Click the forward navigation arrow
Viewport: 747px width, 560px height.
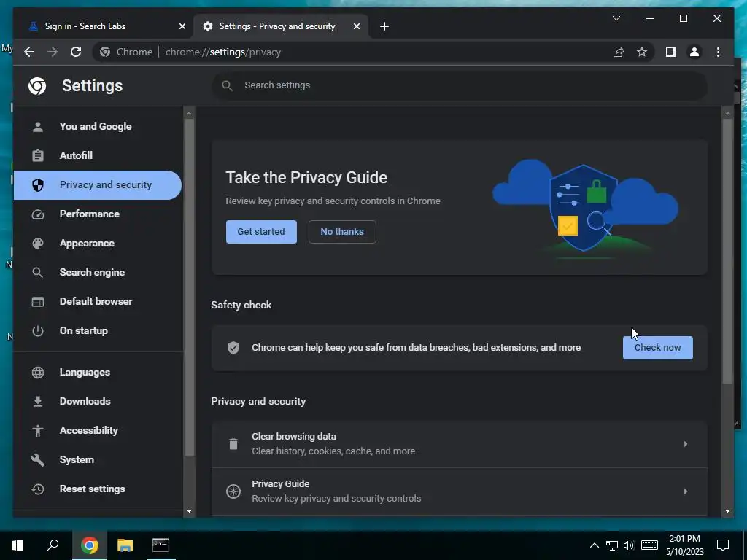[53, 52]
